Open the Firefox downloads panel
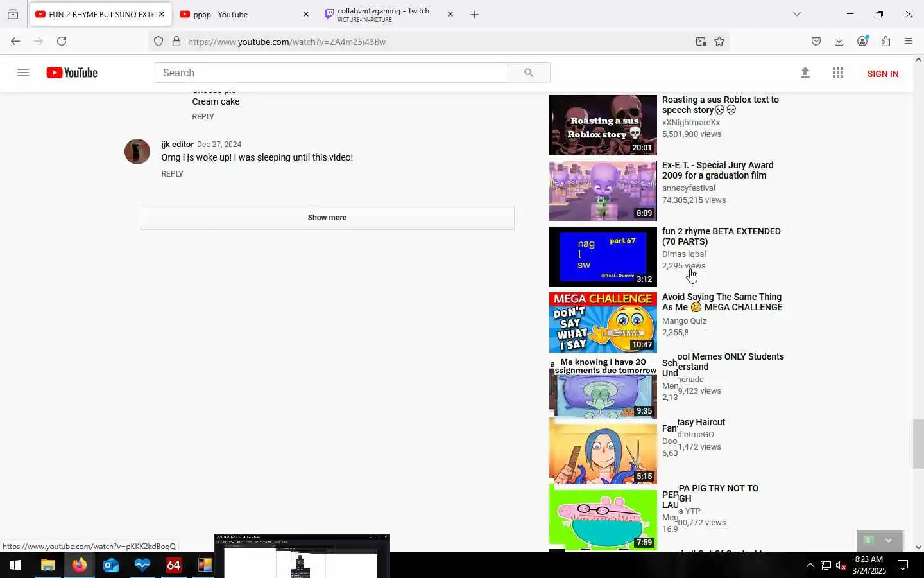Viewport: 924px width, 578px height. (x=839, y=41)
